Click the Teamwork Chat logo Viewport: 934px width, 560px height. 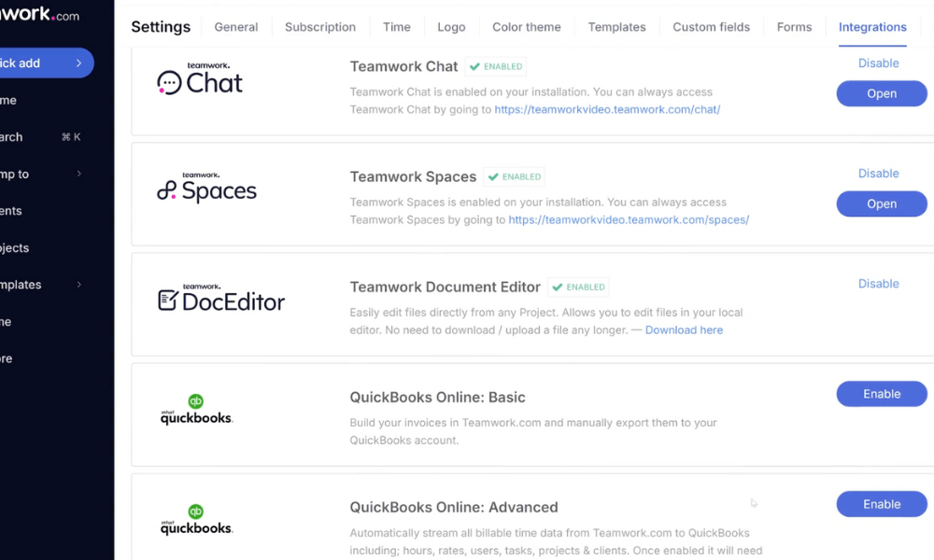(x=200, y=80)
